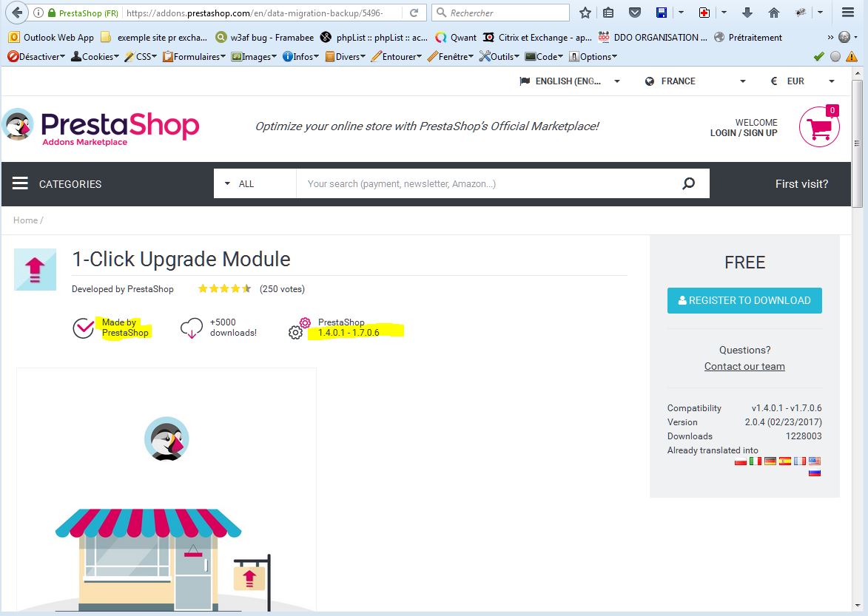Open the France country selector
868x616 pixels.
[695, 81]
